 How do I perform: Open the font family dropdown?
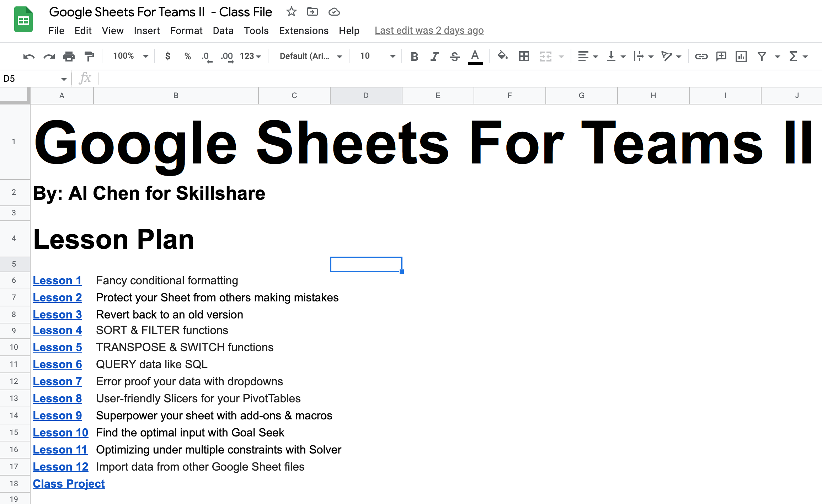(x=309, y=56)
